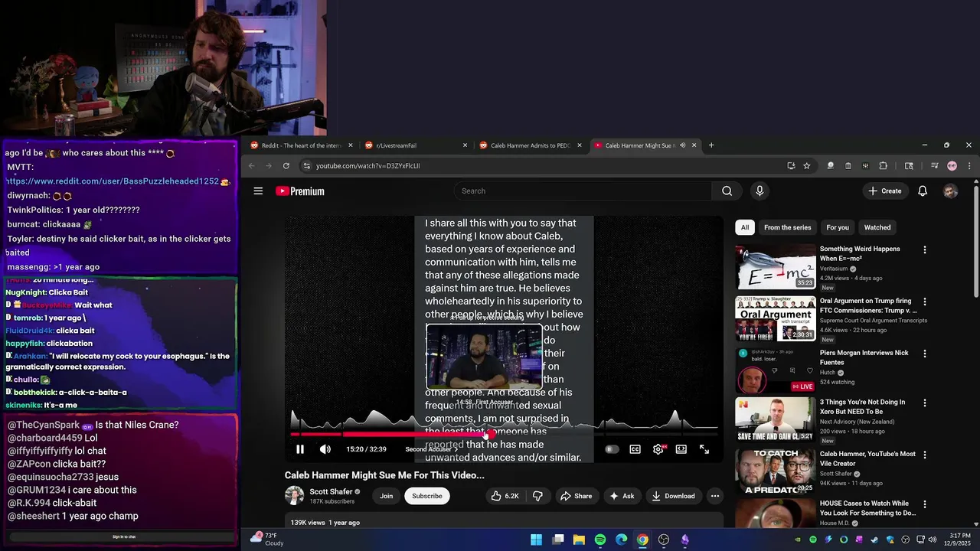980x551 pixels.
Task: Open Chrome three-dot menu
Action: [969, 166]
